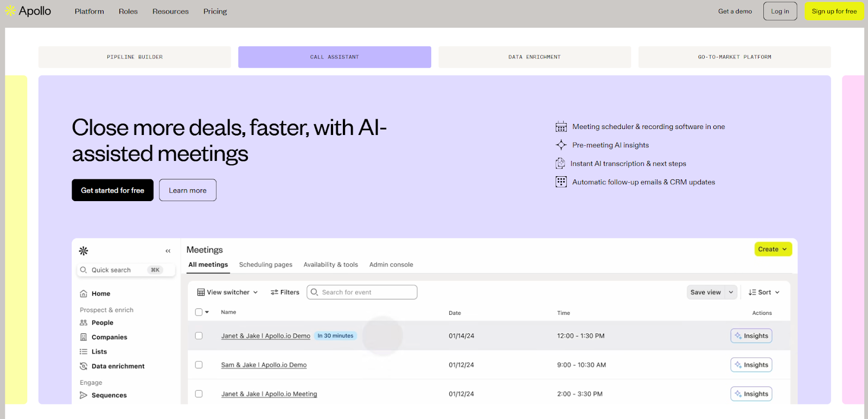868x419 pixels.
Task: Open Insights for Janet & Jake Meeting
Action: [x=751, y=394]
